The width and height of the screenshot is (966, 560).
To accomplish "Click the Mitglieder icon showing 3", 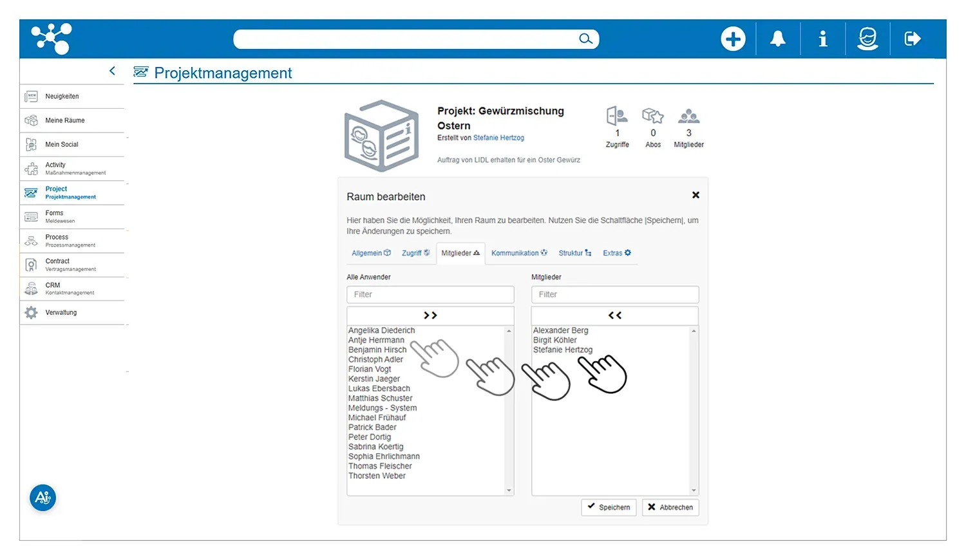I will tap(688, 117).
